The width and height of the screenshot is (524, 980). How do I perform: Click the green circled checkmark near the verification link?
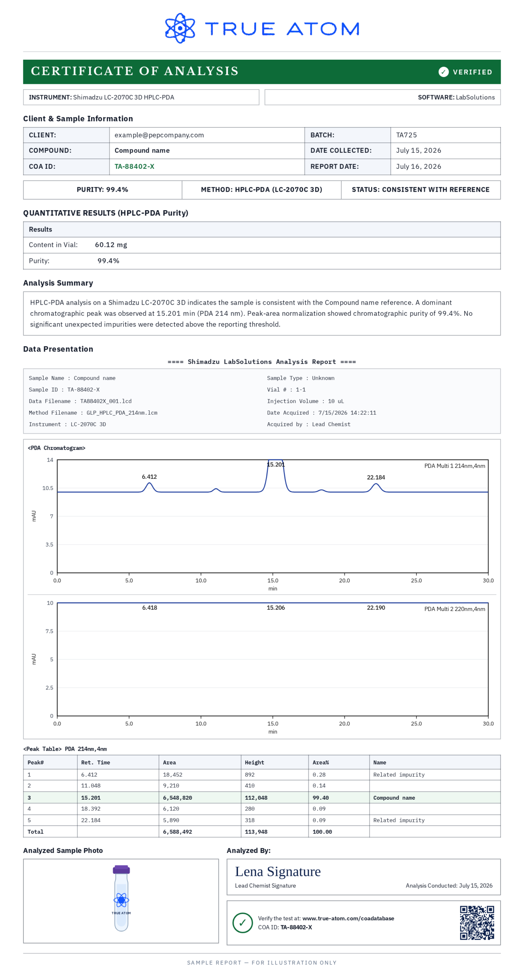pos(242,922)
